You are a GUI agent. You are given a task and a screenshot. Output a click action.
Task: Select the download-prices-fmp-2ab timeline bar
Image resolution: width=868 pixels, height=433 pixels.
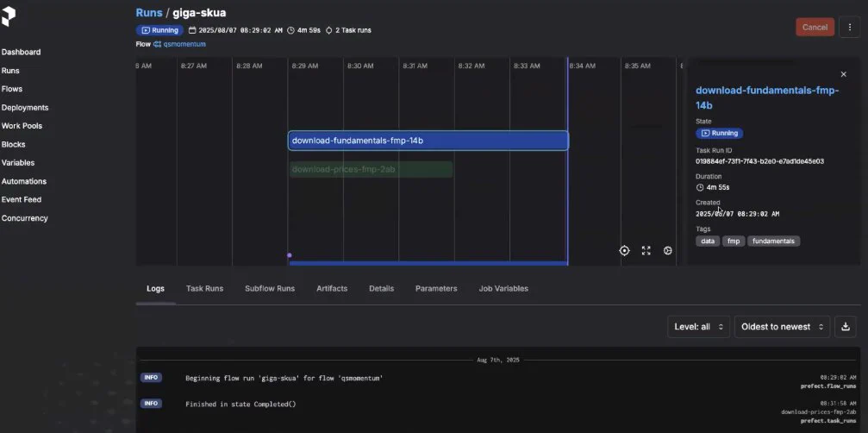[371, 169]
